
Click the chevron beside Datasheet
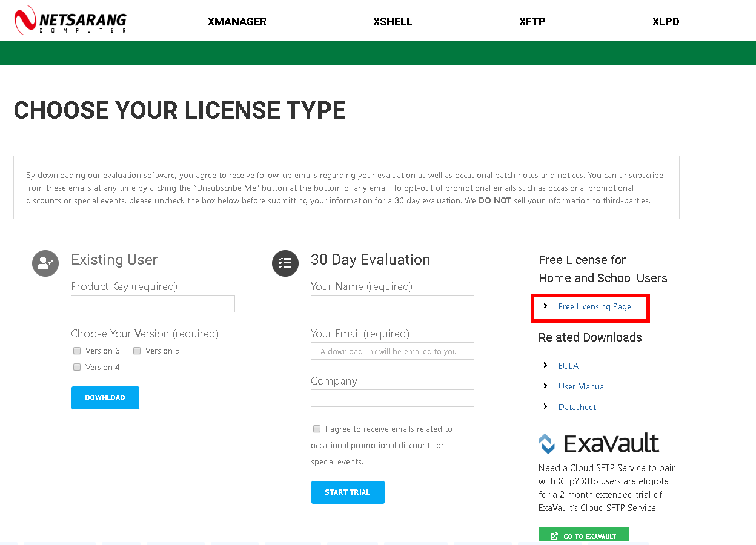(546, 407)
